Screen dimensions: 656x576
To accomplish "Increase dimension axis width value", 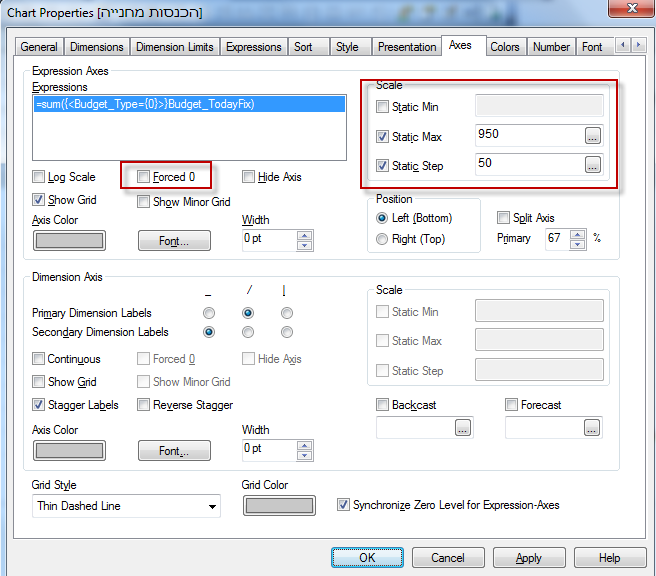I will 305,445.
